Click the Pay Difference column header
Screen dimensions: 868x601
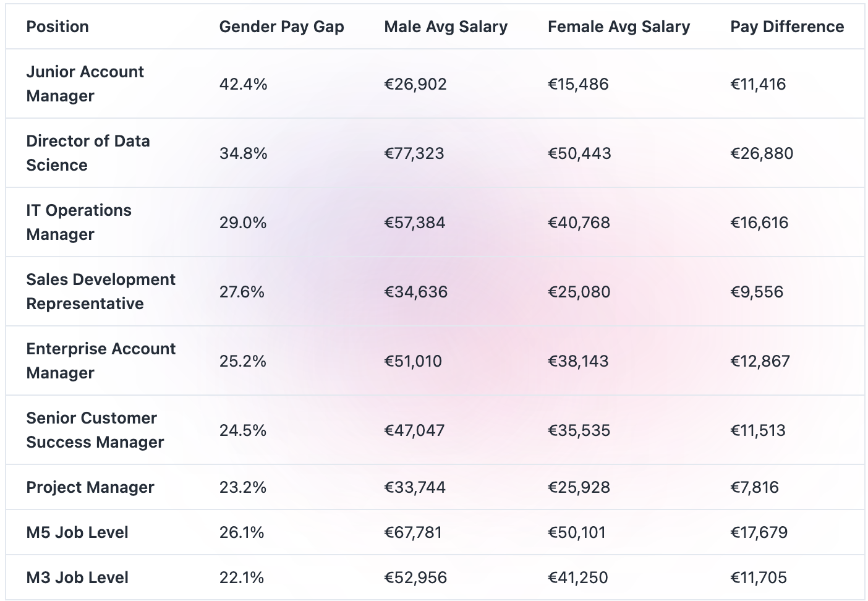(786, 27)
